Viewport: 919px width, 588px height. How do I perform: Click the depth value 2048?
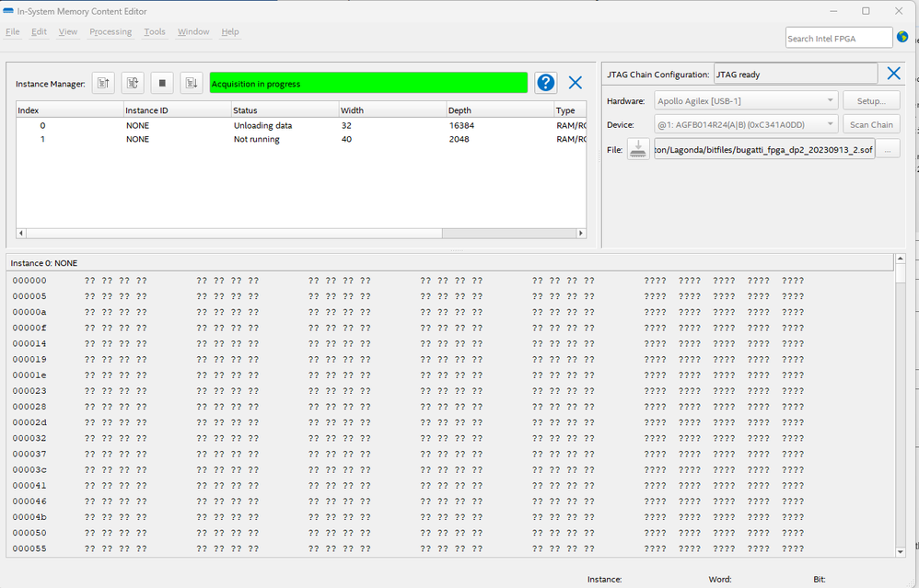tap(459, 139)
